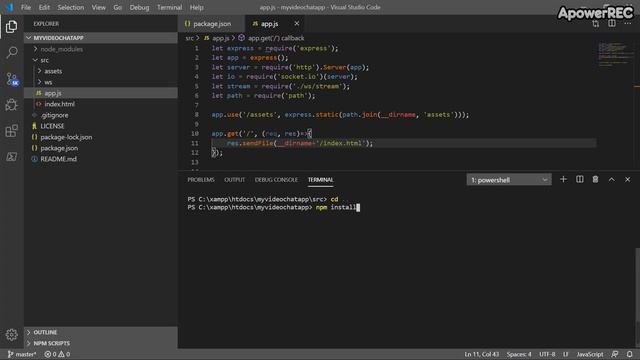640x360 pixels.
Task: Switch to the DEBUG CONSOLE tab
Action: point(276,180)
